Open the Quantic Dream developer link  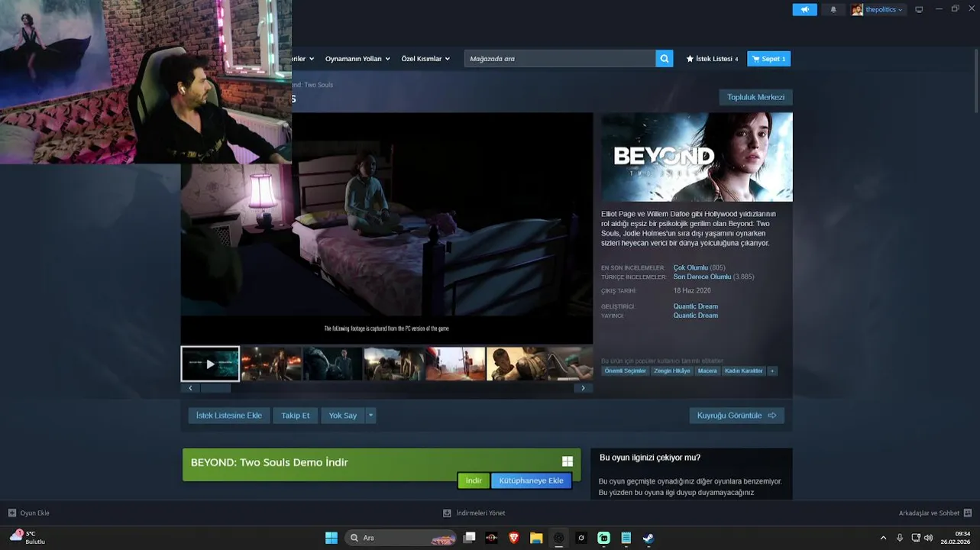tap(696, 306)
